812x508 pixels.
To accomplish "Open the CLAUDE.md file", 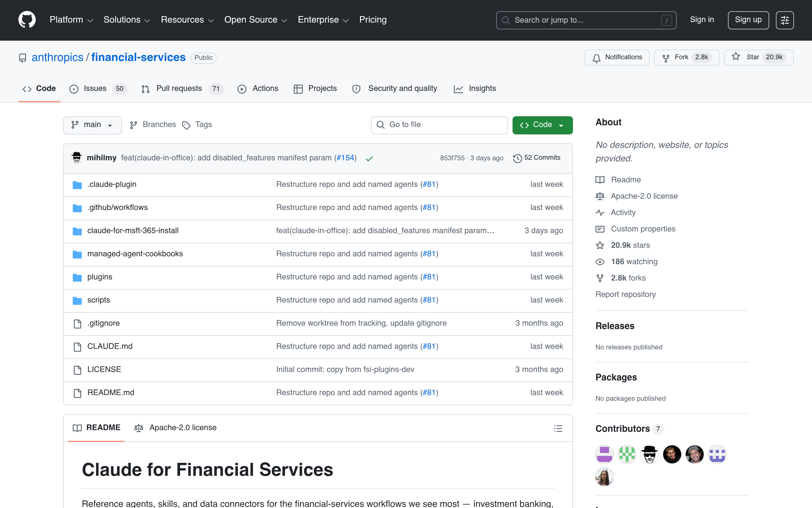I will click(110, 346).
